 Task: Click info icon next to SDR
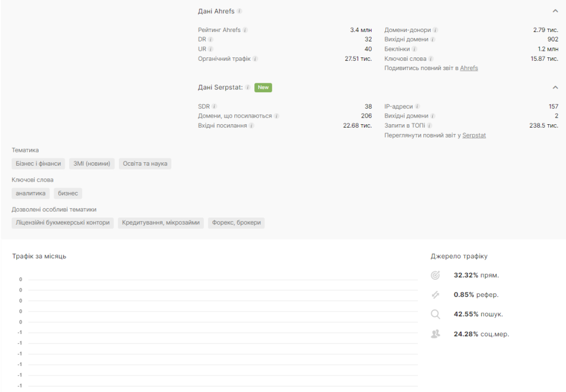[x=214, y=107]
